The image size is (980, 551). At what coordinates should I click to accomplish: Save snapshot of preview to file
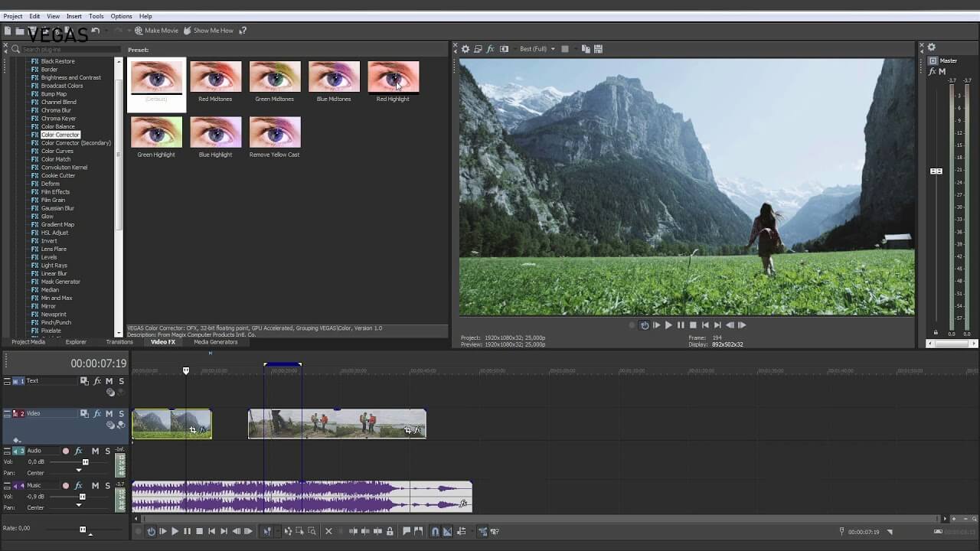[598, 49]
